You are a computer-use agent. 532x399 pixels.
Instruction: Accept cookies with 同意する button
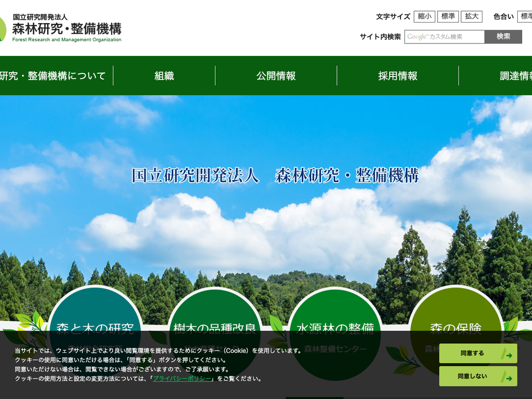coord(478,354)
